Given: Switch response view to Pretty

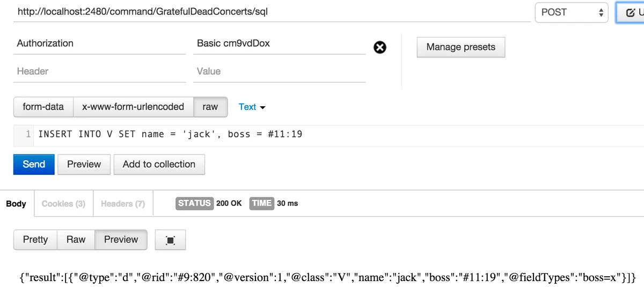Looking at the screenshot, I should 35,239.
